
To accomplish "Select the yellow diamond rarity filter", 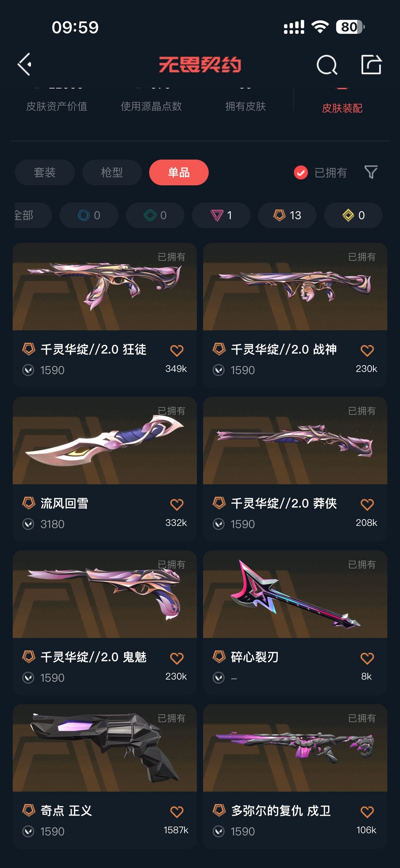I will [353, 215].
